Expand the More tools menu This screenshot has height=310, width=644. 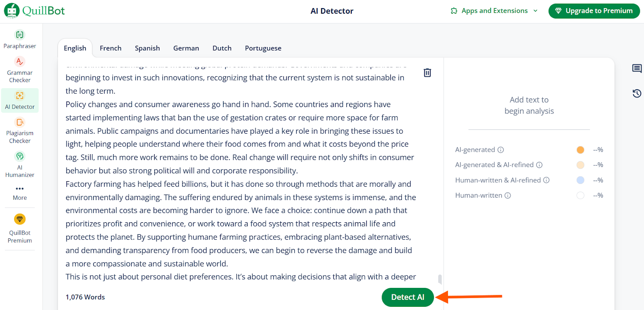[20, 193]
